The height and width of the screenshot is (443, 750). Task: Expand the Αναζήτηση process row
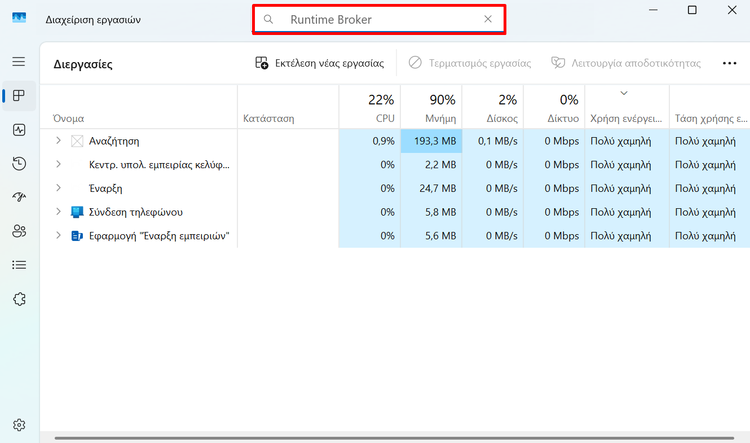58,141
